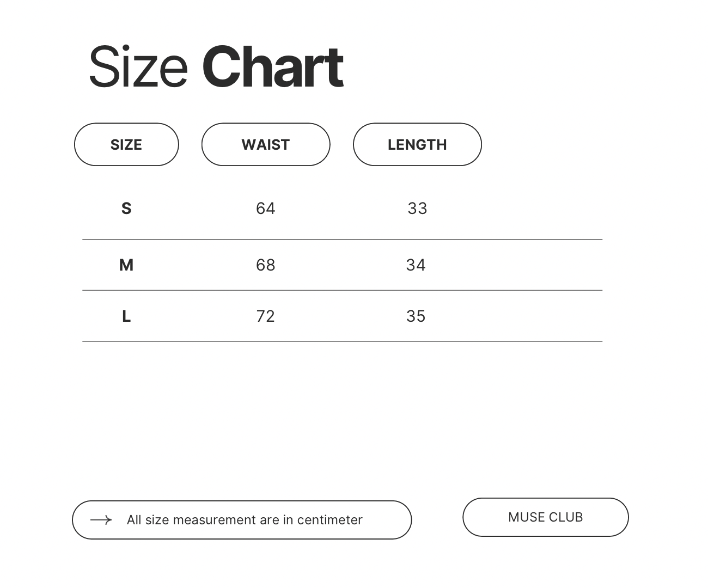Click waist value 68
The image size is (708, 588).
click(x=266, y=265)
